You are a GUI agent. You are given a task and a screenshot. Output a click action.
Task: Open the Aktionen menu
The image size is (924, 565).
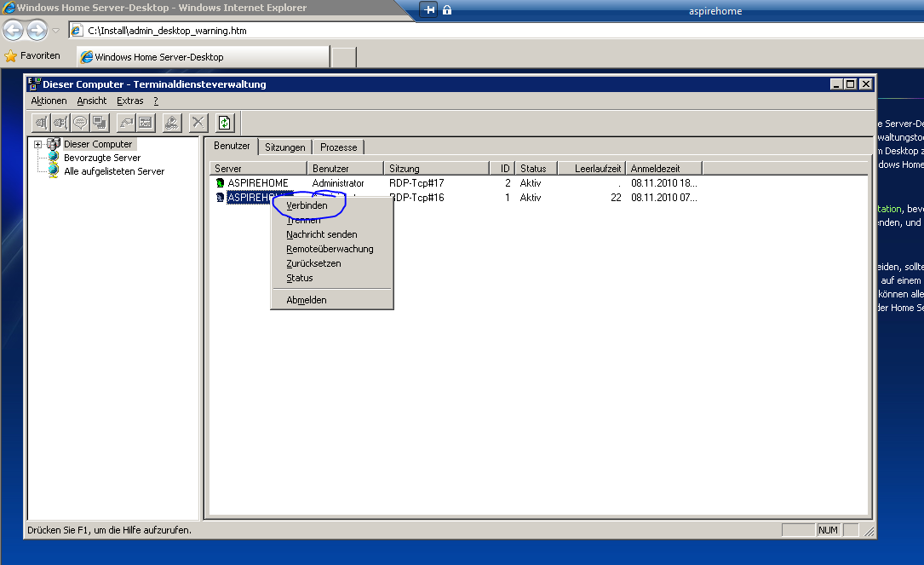point(49,101)
